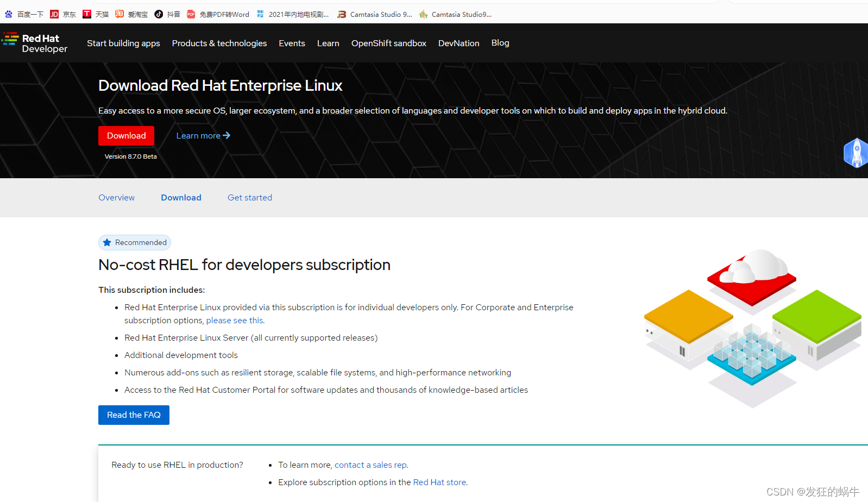Open the 2021 mainland TV series bookmark
The image size is (868, 502).
293,14
